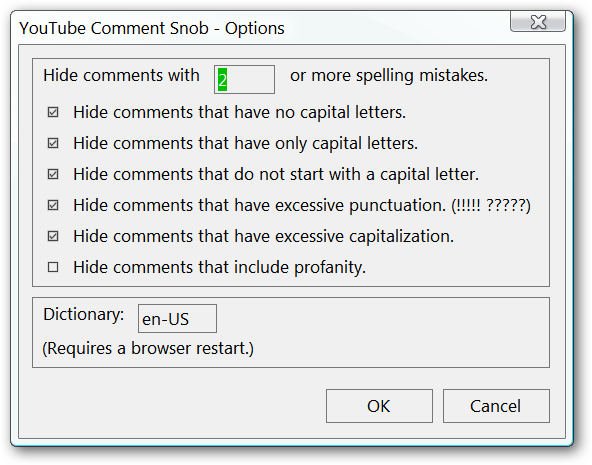This screenshot has height=465, width=592.
Task: Uncheck hide comments with no capital letters
Action: pos(53,112)
